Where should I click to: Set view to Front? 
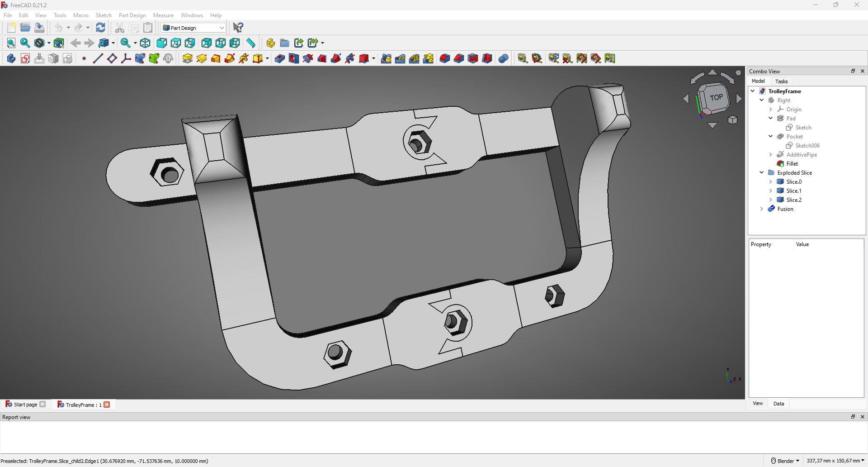[161, 43]
